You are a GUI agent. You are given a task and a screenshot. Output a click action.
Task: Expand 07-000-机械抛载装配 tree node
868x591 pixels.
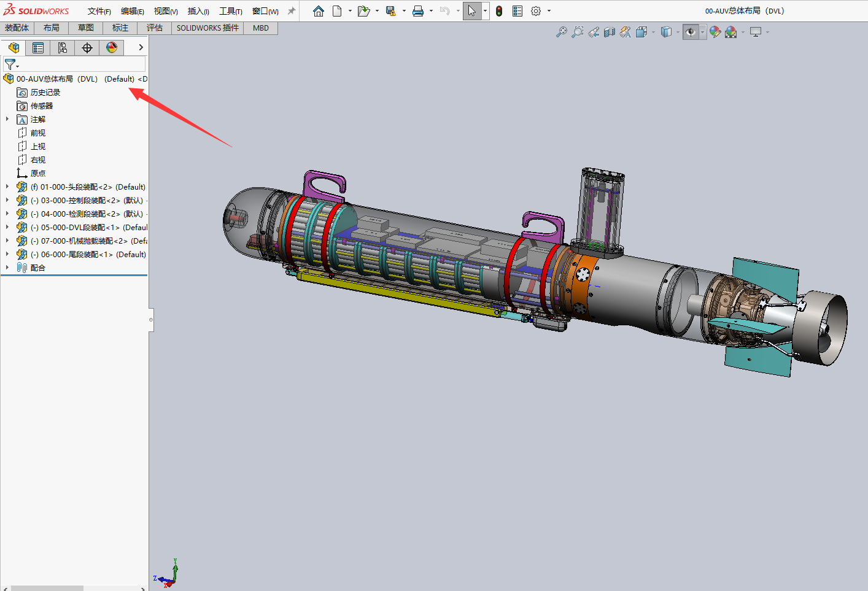7,241
